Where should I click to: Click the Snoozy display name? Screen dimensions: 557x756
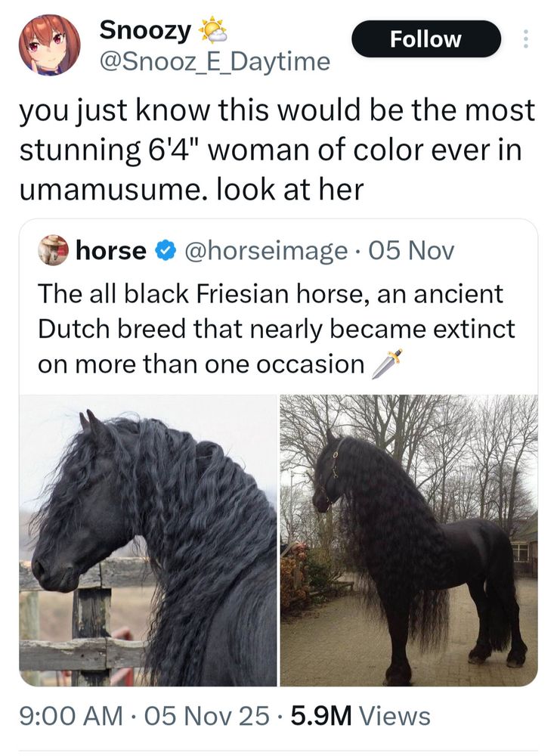[x=145, y=30]
